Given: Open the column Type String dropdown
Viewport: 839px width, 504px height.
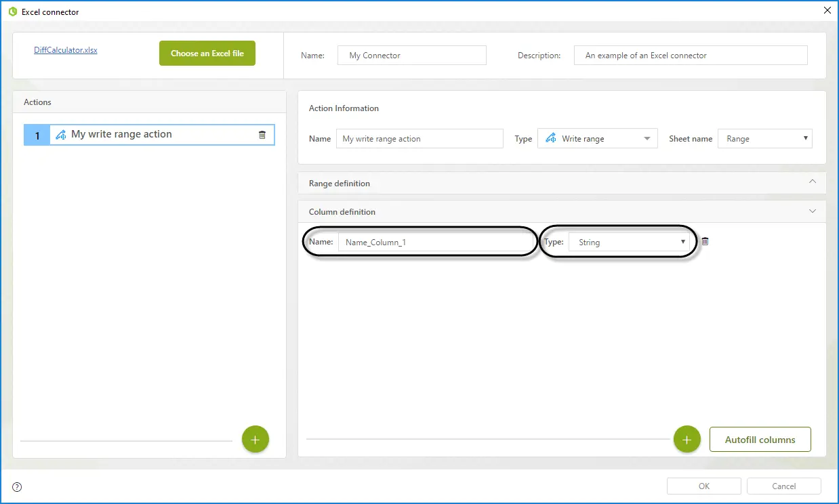Looking at the screenshot, I should [628, 243].
